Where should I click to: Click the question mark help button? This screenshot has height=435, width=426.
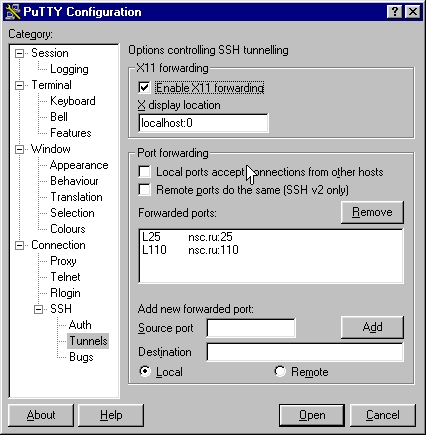click(x=395, y=12)
